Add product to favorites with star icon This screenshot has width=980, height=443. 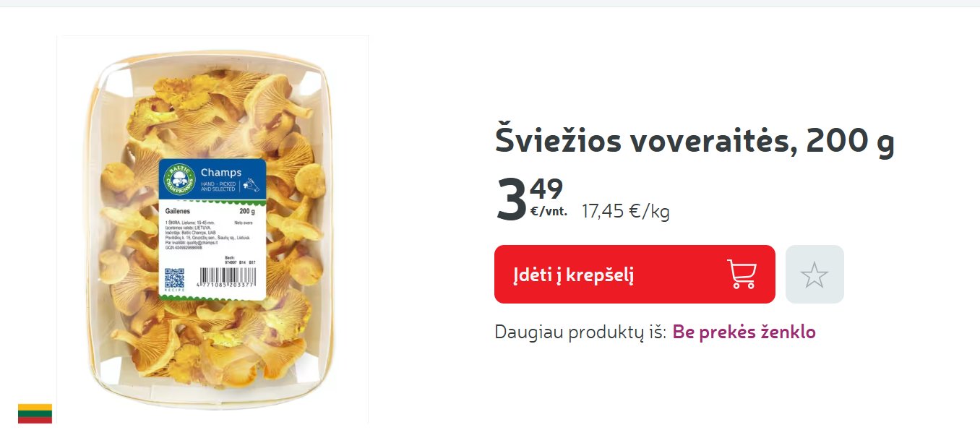pyautogui.click(x=814, y=274)
